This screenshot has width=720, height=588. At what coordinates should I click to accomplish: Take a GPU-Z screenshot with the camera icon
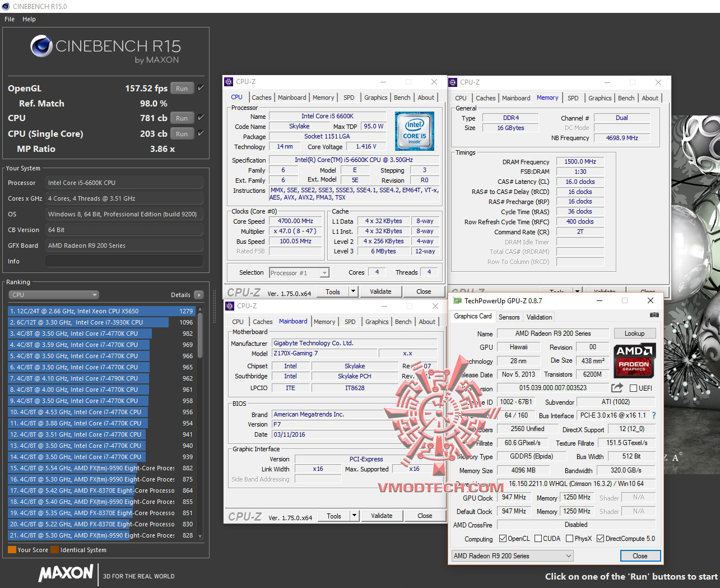tap(654, 315)
